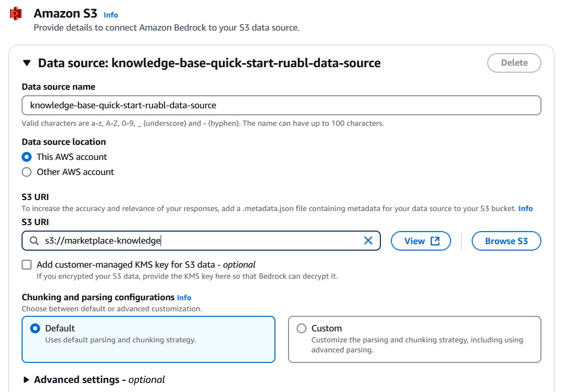Click the 'Data source location' label
The width and height of the screenshot is (566, 392).
pyautogui.click(x=64, y=142)
